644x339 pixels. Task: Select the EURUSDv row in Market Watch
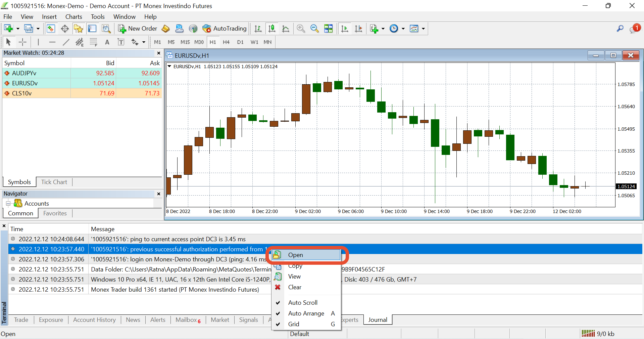[x=82, y=83]
